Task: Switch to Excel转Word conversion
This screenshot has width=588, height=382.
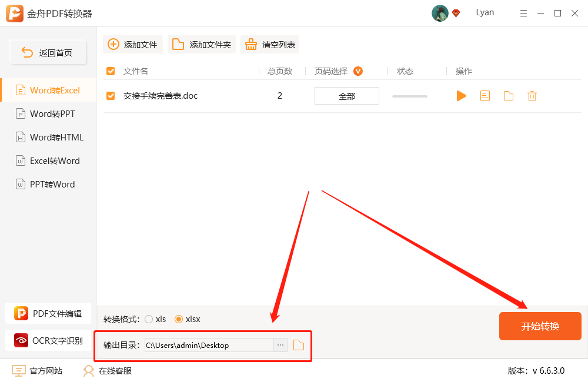Action: tap(48, 161)
